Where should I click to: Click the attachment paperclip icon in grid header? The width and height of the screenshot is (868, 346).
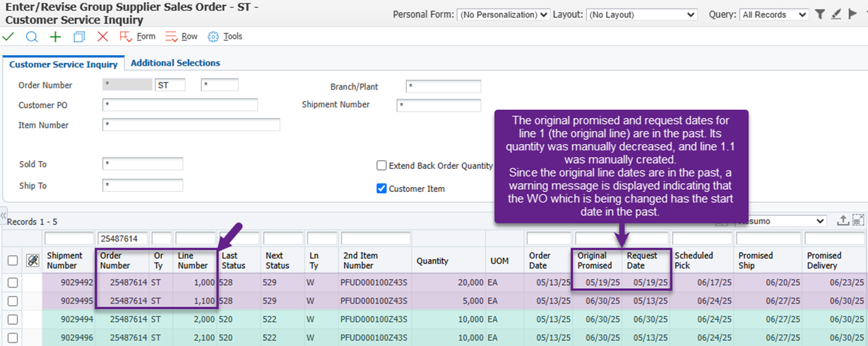coord(32,261)
